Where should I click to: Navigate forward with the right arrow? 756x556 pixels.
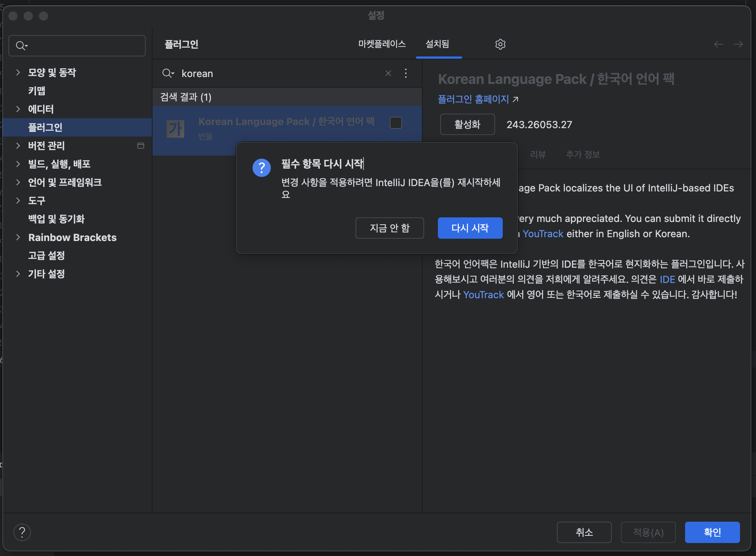click(x=738, y=44)
